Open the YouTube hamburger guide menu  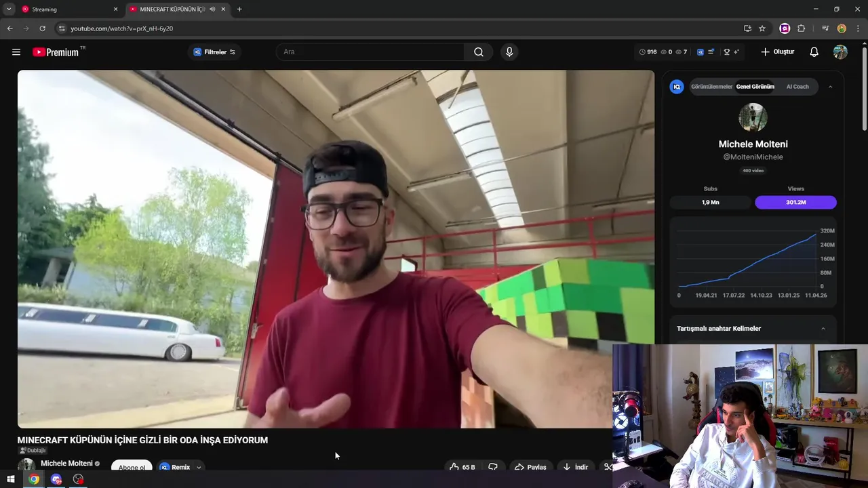click(16, 52)
